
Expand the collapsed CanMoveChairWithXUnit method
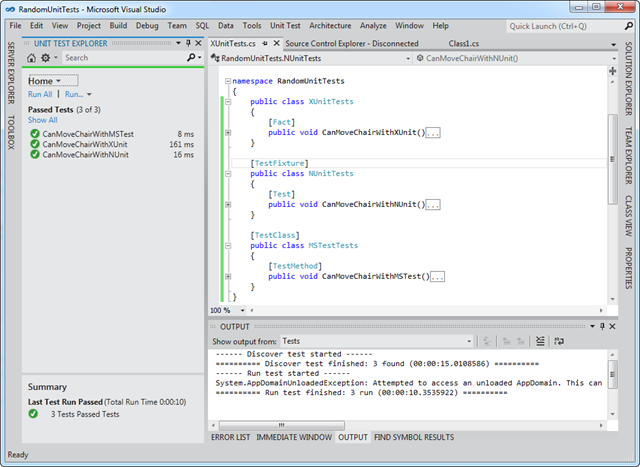click(x=228, y=133)
